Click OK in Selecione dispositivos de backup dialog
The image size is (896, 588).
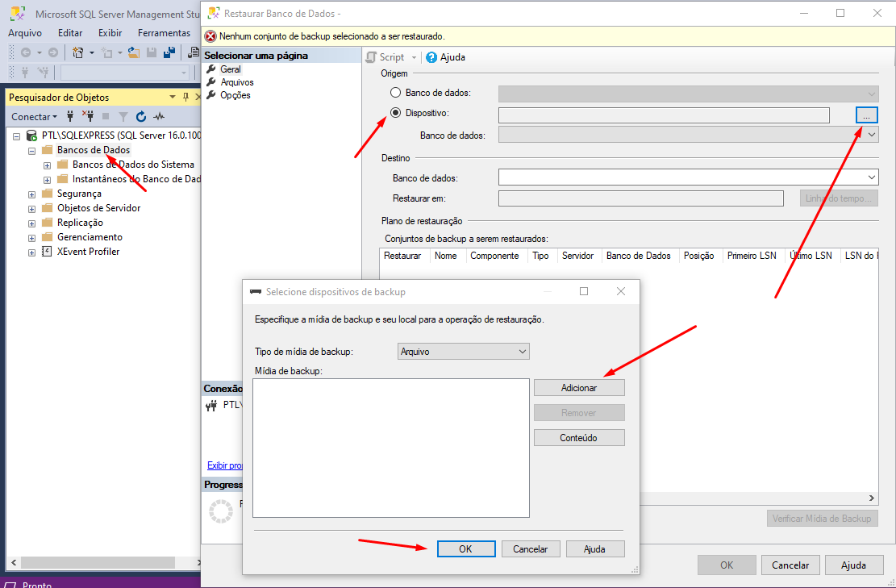[465, 548]
